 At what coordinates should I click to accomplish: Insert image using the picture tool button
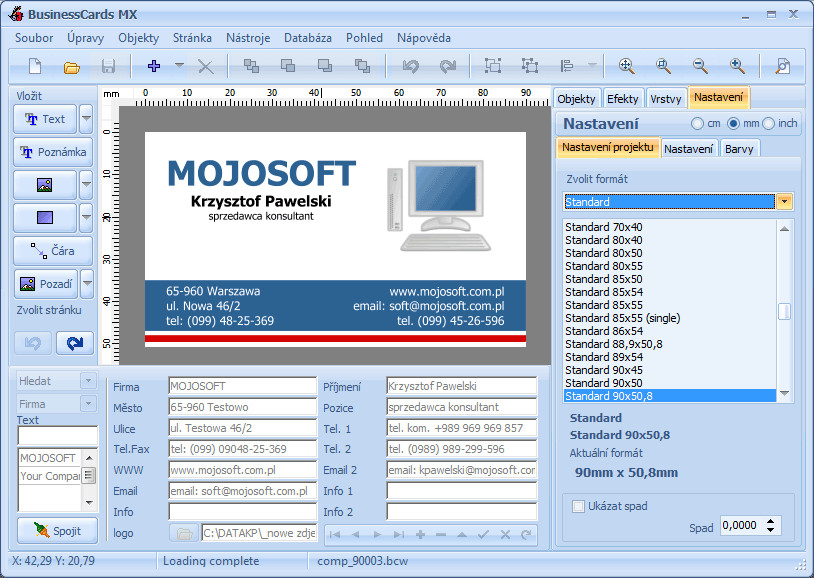pyautogui.click(x=45, y=185)
